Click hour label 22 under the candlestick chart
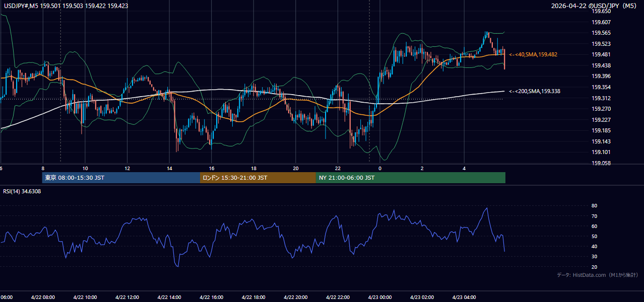Viewport: 644px width, 302px height. pyautogui.click(x=338, y=169)
